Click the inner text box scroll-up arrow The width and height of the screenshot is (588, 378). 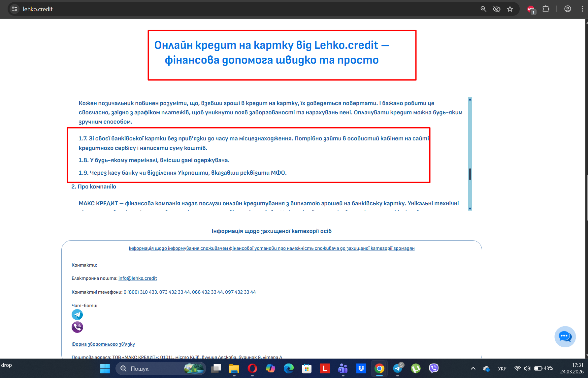coord(470,99)
